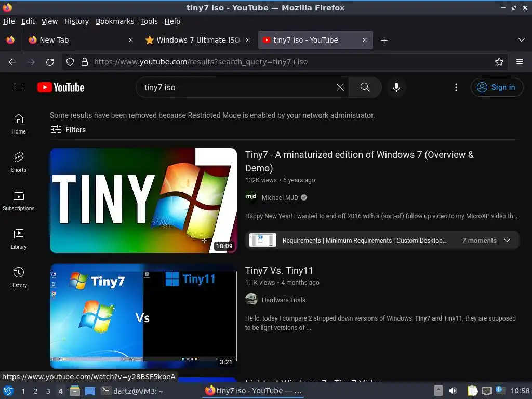Open the File menu
532x399 pixels.
[x=9, y=21]
